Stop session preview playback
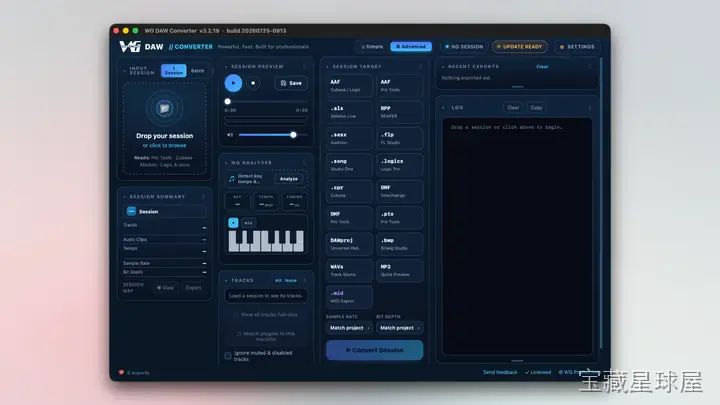This screenshot has height=405, width=720. coord(253,83)
